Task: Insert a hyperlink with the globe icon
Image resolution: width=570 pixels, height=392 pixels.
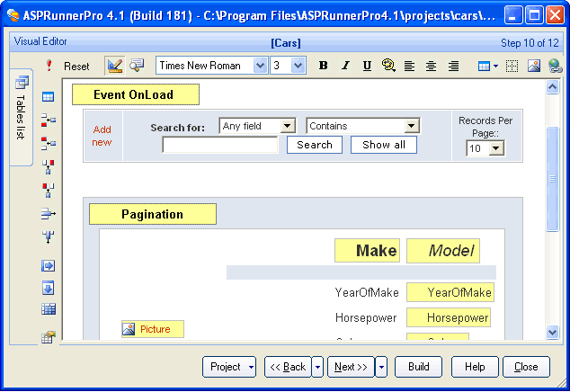Action: [556, 66]
